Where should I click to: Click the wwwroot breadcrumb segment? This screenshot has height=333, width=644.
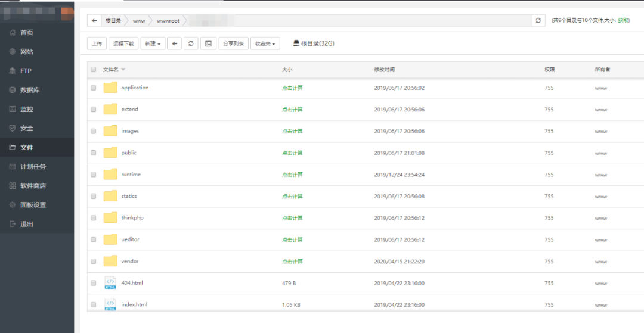click(x=168, y=20)
